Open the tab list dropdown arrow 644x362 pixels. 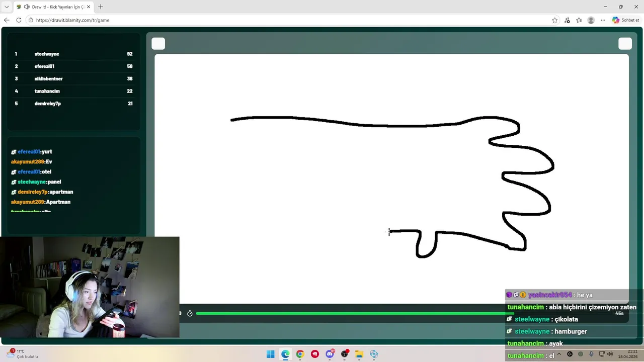point(7,7)
